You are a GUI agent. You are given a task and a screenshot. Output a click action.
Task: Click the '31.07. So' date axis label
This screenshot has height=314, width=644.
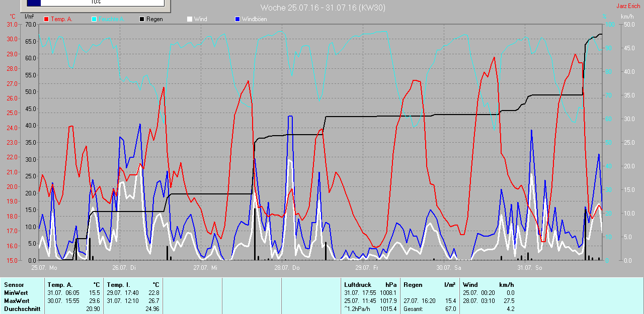click(530, 268)
